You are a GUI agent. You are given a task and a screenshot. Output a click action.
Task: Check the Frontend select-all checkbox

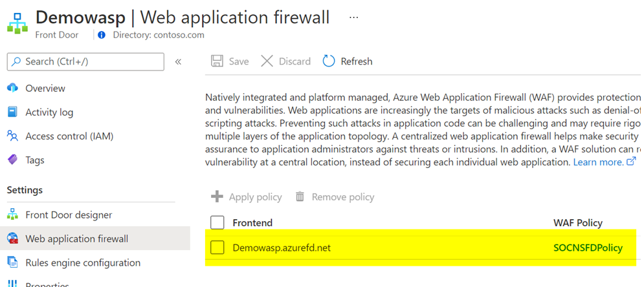click(217, 222)
